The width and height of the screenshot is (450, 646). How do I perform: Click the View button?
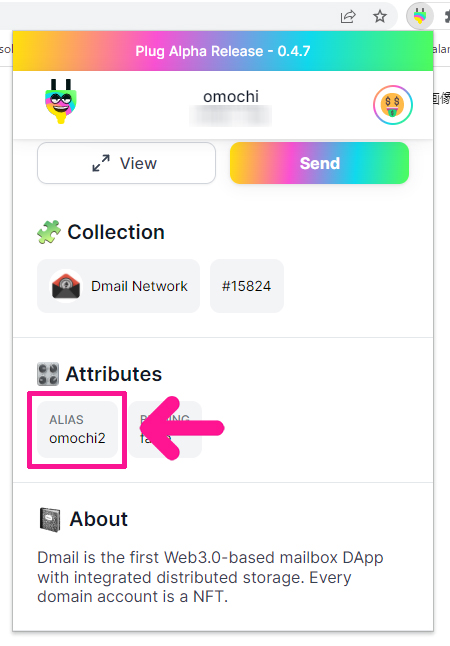tap(127, 163)
